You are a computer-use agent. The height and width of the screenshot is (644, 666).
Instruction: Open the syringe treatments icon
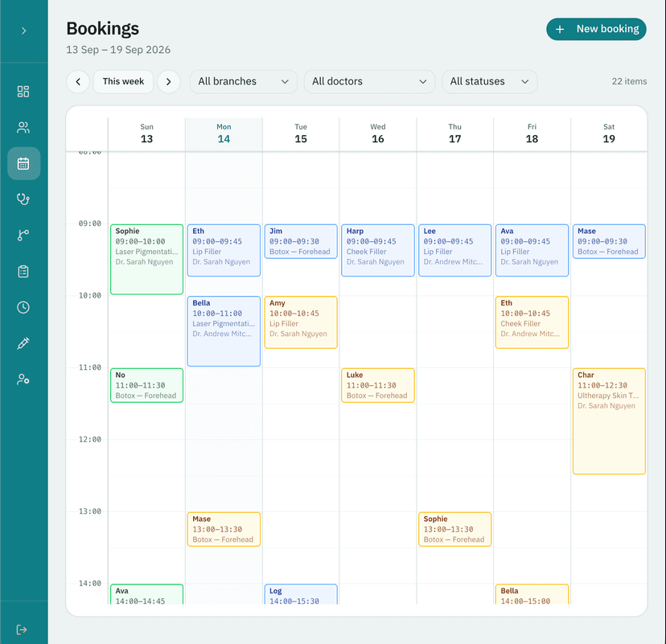[x=23, y=343]
